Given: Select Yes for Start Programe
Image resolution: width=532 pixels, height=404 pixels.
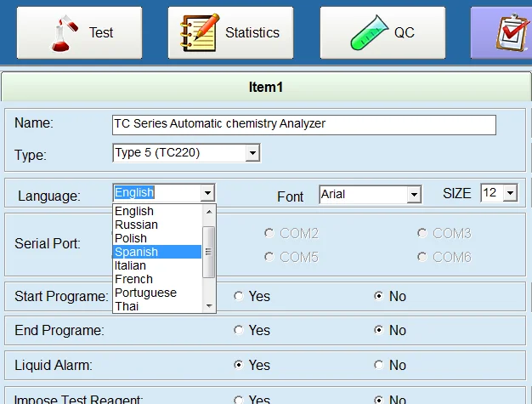Looking at the screenshot, I should point(239,296).
